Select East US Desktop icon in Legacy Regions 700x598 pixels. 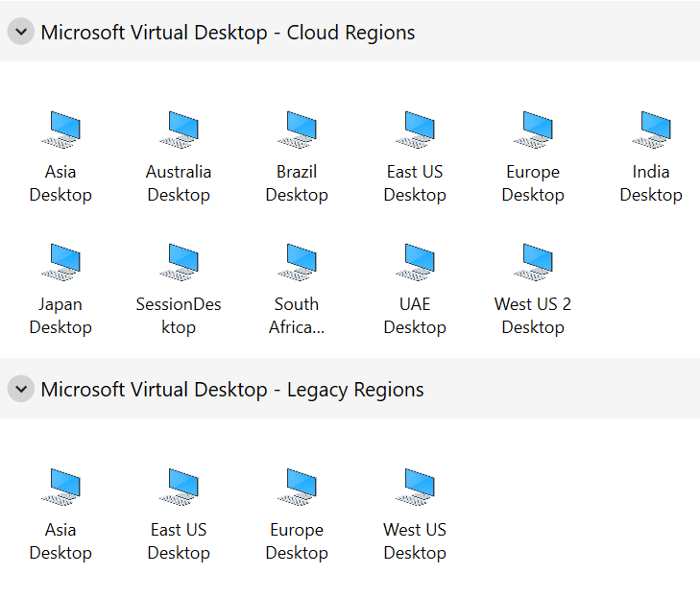(179, 487)
